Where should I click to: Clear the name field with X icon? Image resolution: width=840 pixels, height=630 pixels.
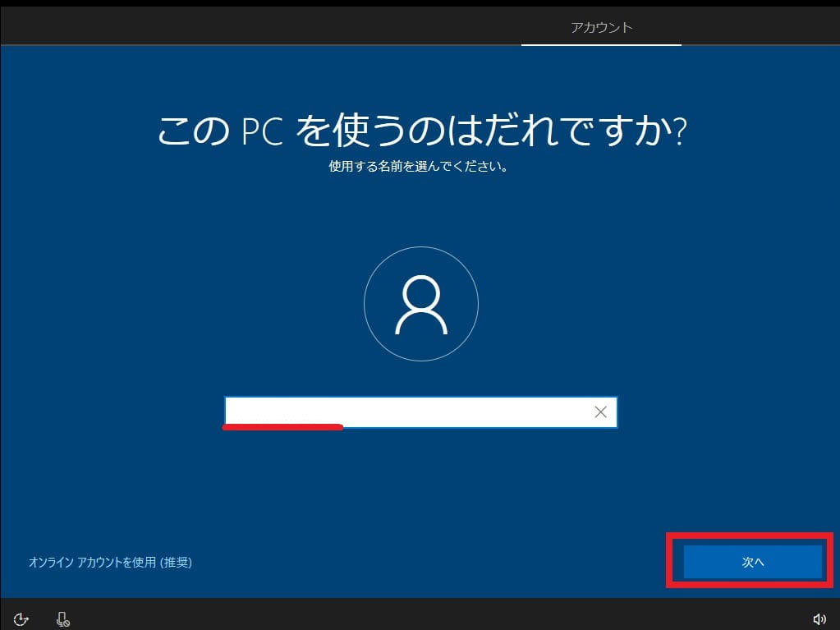coord(600,412)
